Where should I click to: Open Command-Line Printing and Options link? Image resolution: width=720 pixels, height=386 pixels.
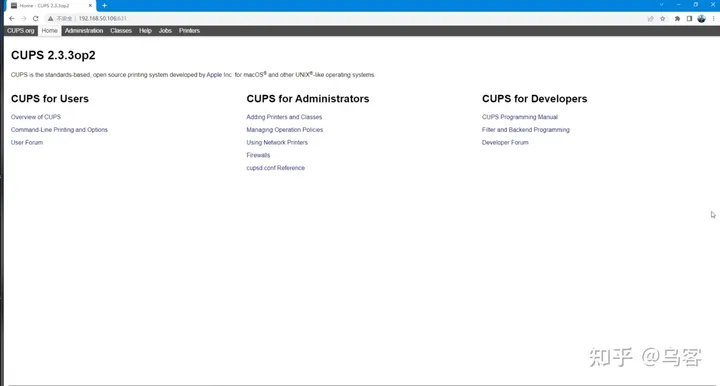pyautogui.click(x=59, y=130)
